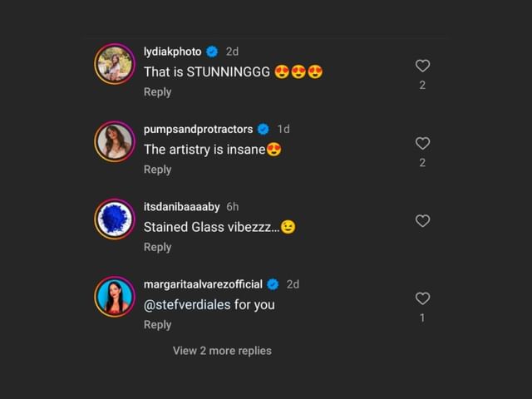
Task: Tap heart on Stained Glass vibezzz comment
Action: pyautogui.click(x=422, y=221)
